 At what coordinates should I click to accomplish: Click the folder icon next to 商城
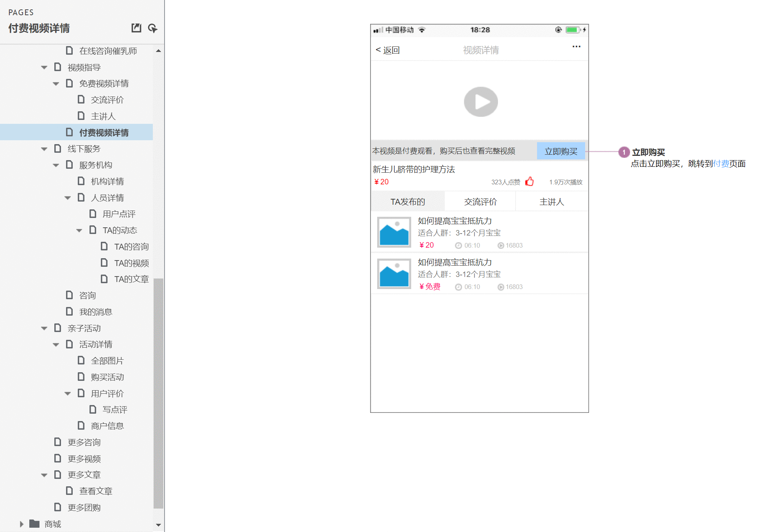click(34, 523)
